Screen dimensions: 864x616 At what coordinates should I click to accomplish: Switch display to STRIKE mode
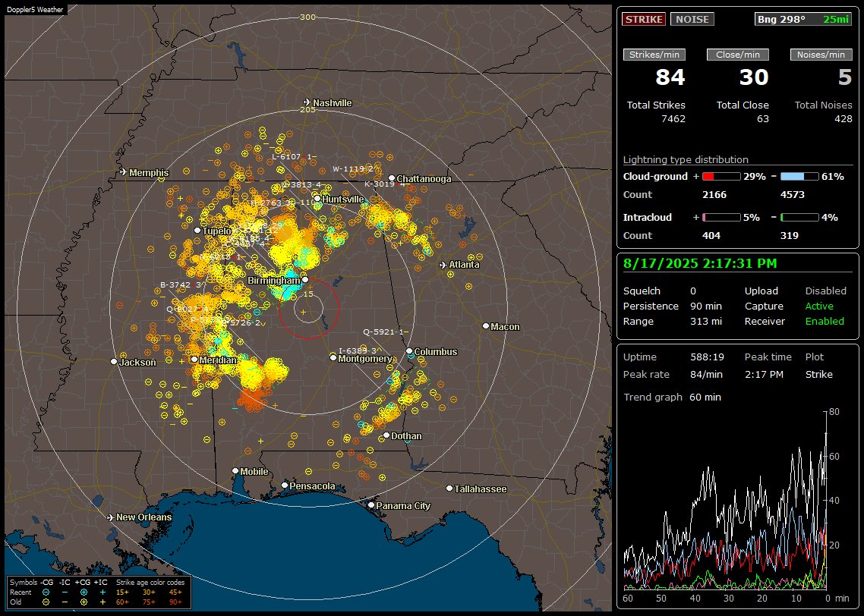click(x=644, y=19)
